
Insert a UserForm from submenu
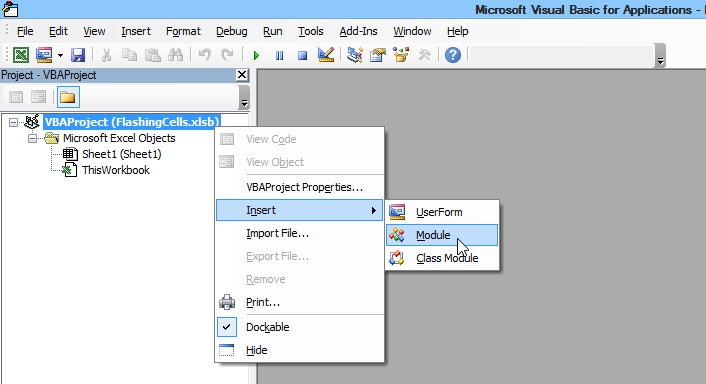(x=442, y=212)
